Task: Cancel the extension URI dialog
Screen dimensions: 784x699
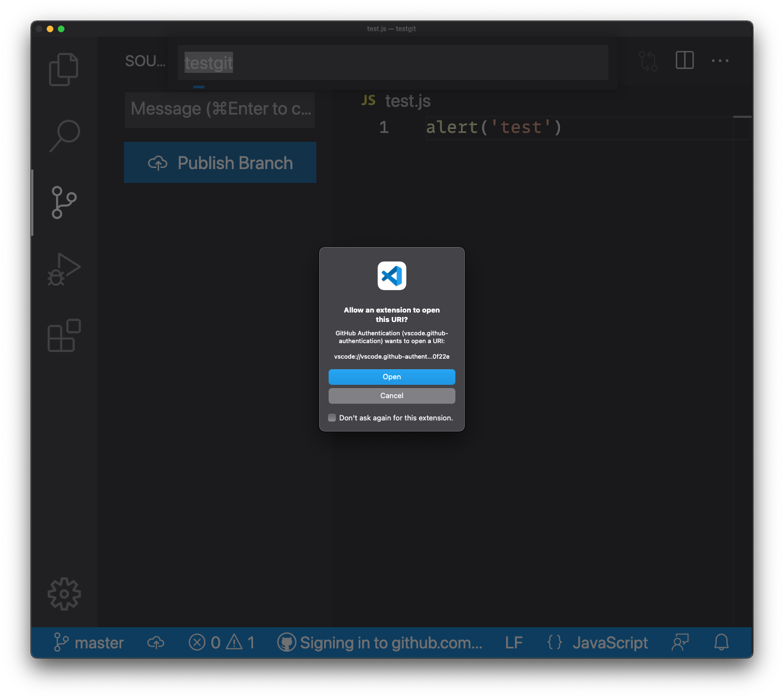Action: 391,395
